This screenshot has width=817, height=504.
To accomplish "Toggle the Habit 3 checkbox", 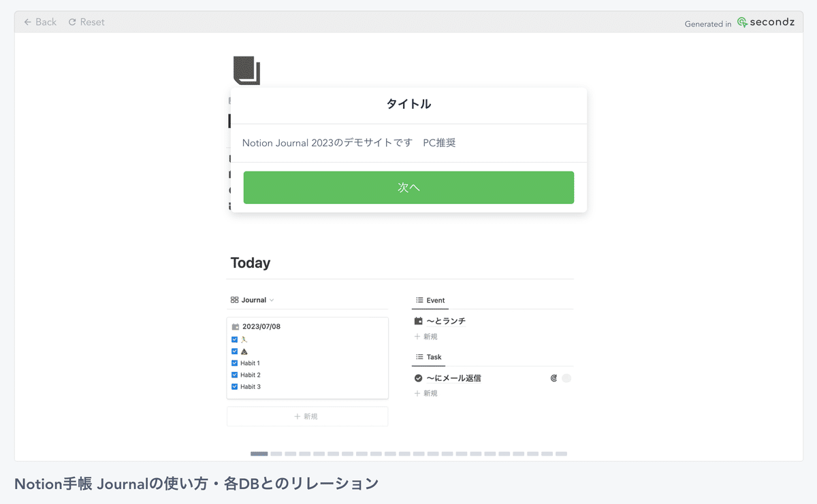I will (235, 386).
